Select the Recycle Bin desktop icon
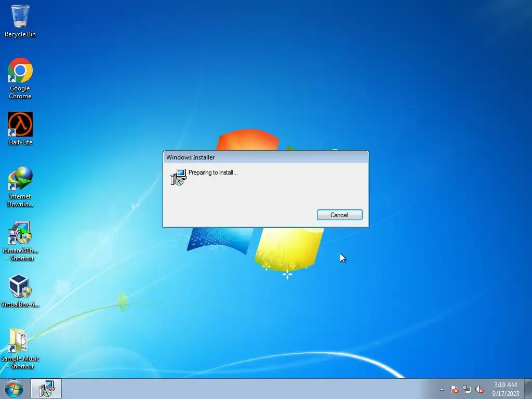Screen dimensions: 532x399 tap(20, 20)
